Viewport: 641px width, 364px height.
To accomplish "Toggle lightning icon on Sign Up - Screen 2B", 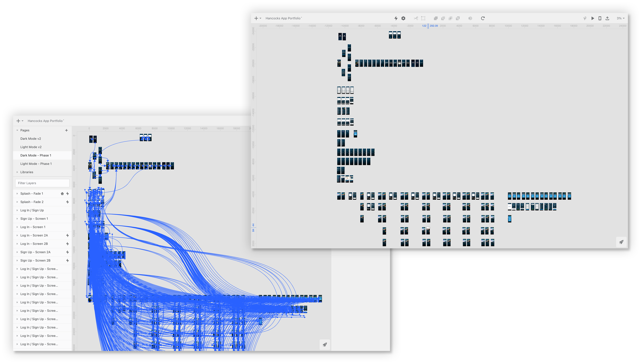I will click(x=68, y=260).
